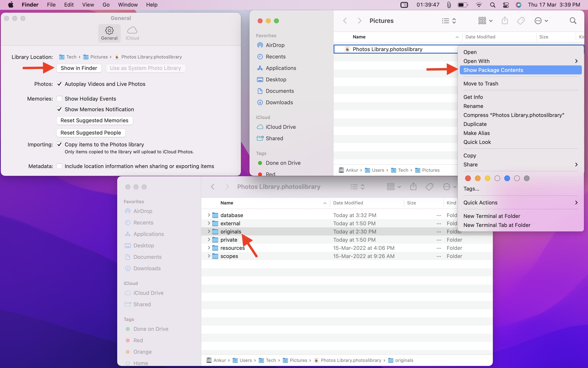
Task: Enable the Show Holiday Events checkbox
Action: [x=59, y=99]
